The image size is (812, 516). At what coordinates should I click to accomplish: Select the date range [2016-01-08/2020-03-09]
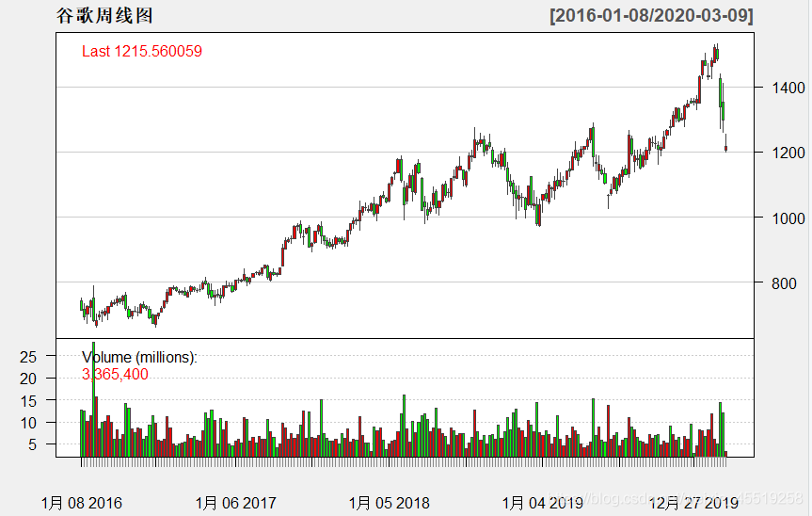pos(651,15)
